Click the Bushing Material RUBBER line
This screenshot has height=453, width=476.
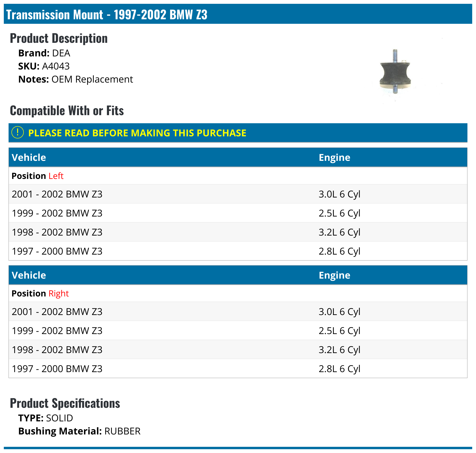pyautogui.click(x=79, y=431)
